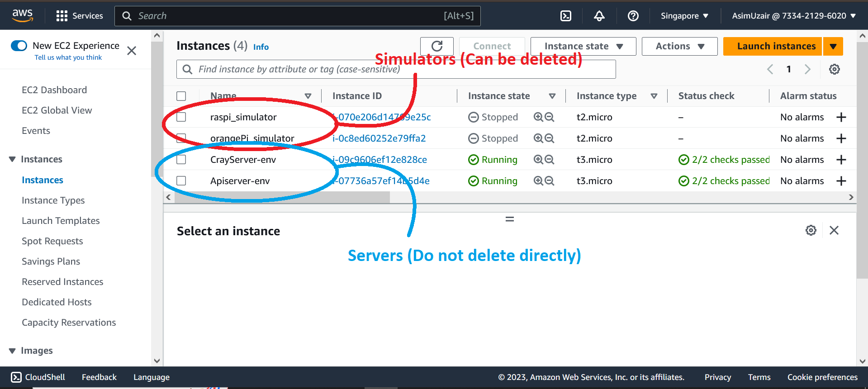Open the notifications bell
Screen dimensions: 868x389
pyautogui.click(x=599, y=16)
